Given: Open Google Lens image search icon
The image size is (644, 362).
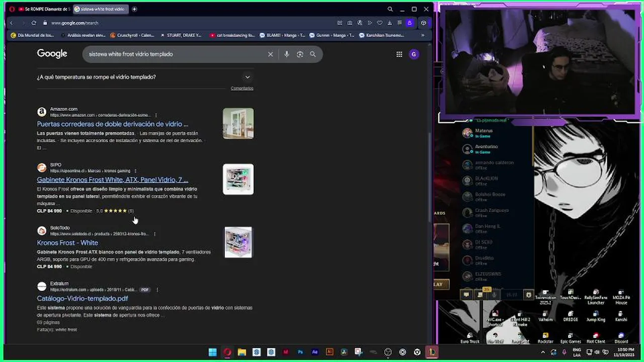Looking at the screenshot, I should click(300, 54).
